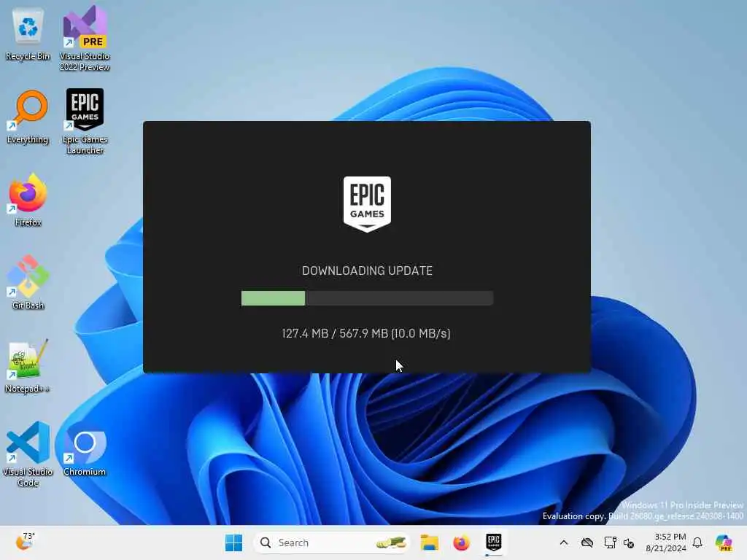Select the Firefox desktop shortcut
The height and width of the screenshot is (560, 747).
[28, 200]
